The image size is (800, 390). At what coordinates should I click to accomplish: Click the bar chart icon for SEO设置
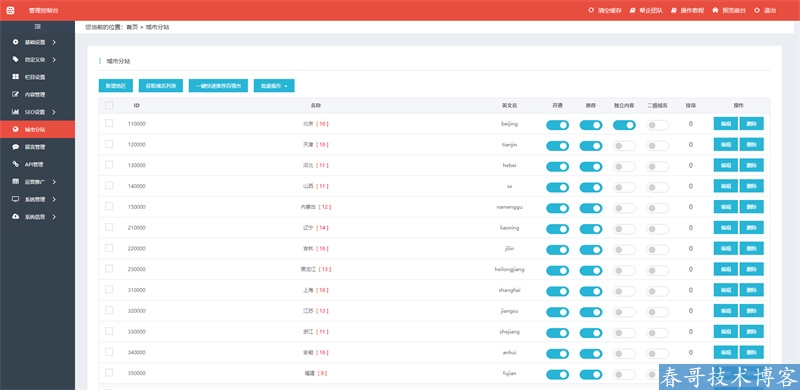click(15, 111)
